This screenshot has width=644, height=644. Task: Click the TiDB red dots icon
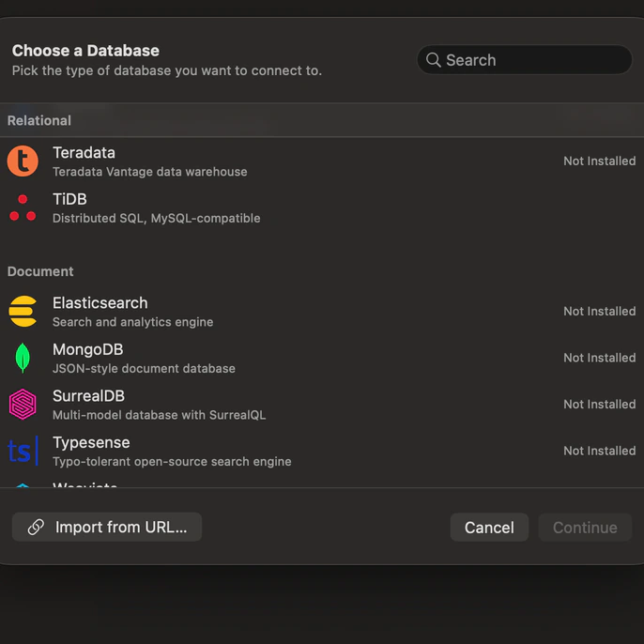point(23,207)
